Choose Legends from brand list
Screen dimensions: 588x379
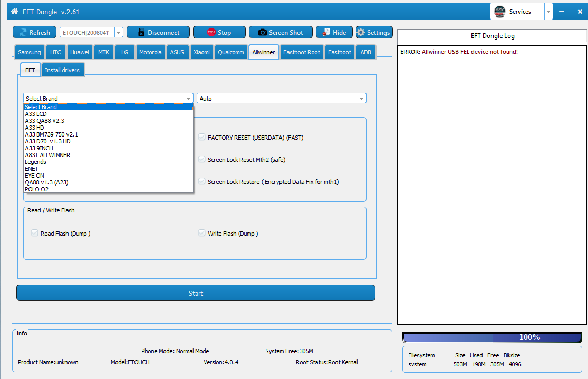(x=108, y=162)
